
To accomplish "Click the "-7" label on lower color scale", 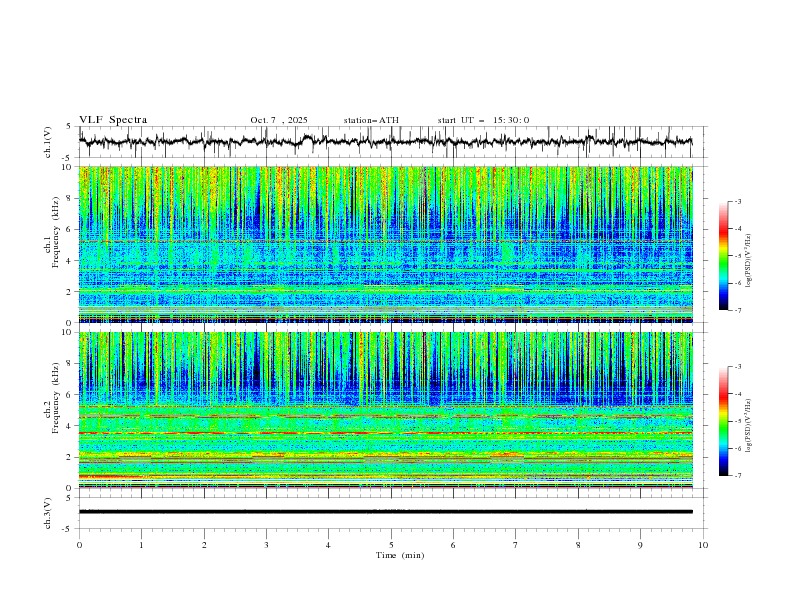I will [737, 476].
